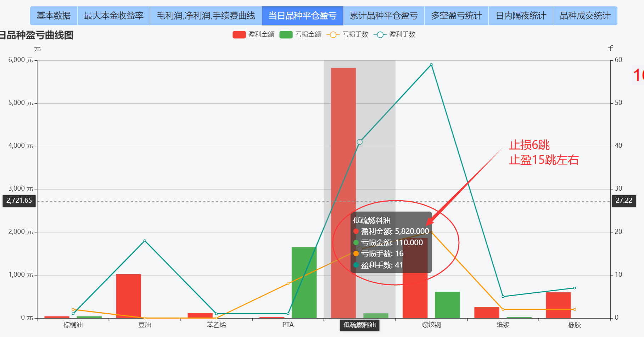Click the active 当日品种平仓盈亏 tab
644x337 pixels.
point(302,16)
